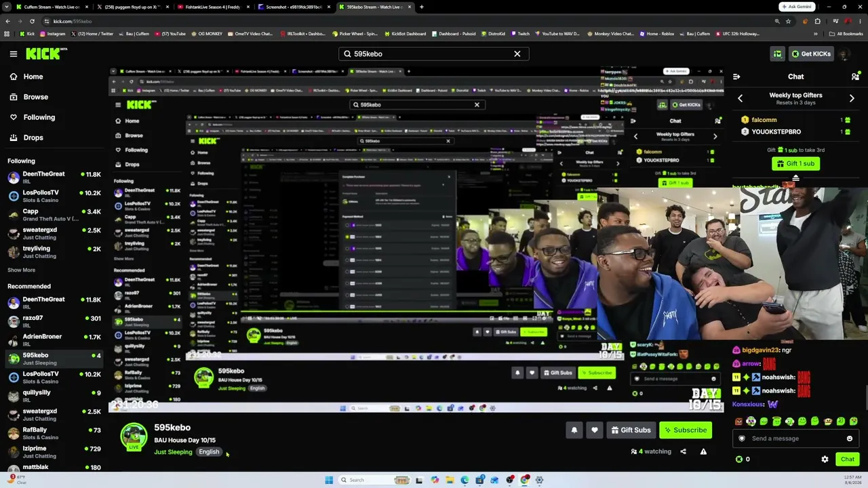Image resolution: width=868 pixels, height=488 pixels.
Task: Collapse the gifters leaderboard with up chevron
Action: tap(795, 178)
